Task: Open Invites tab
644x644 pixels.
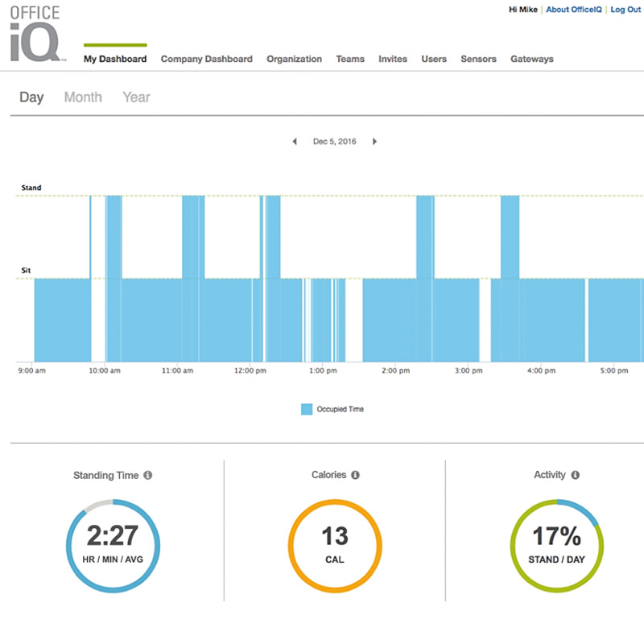Action: coord(393,59)
